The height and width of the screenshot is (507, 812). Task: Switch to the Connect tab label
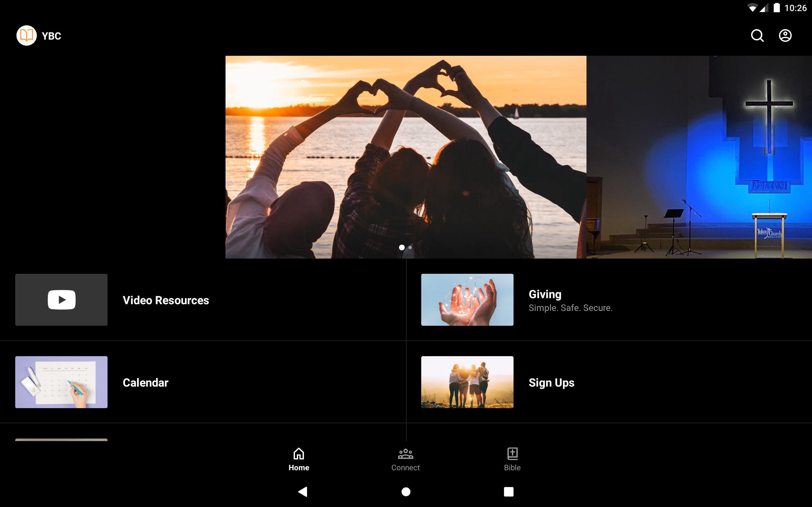(x=405, y=468)
